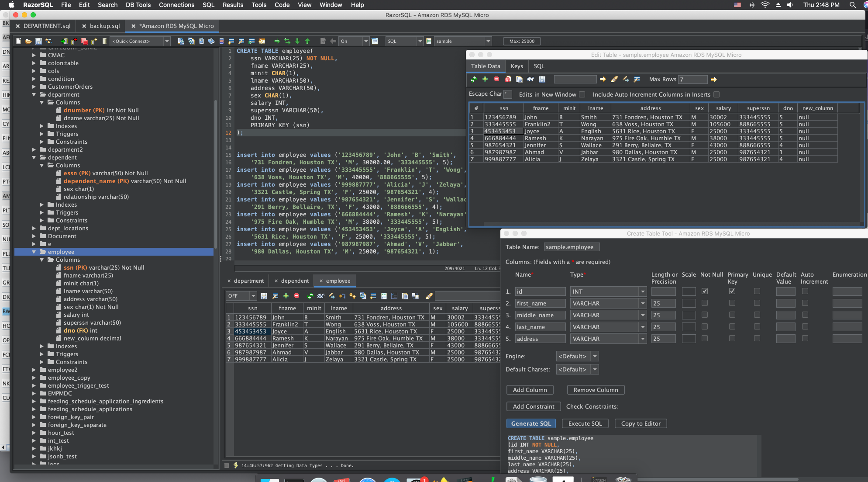Screen dimensions: 868x482
Task: Add row with green plus in Edit Table window
Action: (485, 79)
